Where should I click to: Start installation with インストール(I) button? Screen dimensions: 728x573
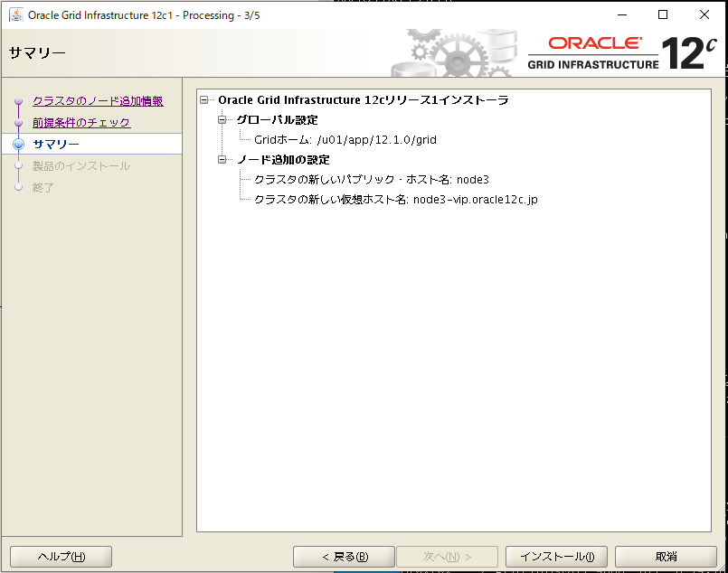coord(556,557)
